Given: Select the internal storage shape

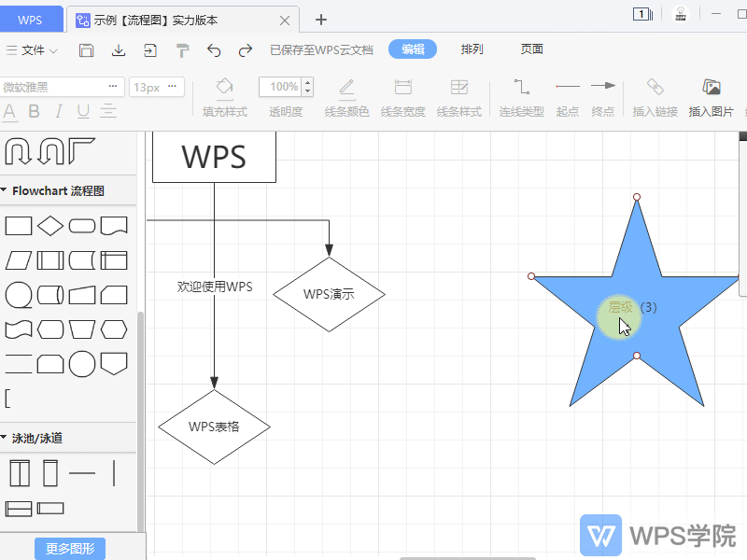Looking at the screenshot, I should 114,260.
